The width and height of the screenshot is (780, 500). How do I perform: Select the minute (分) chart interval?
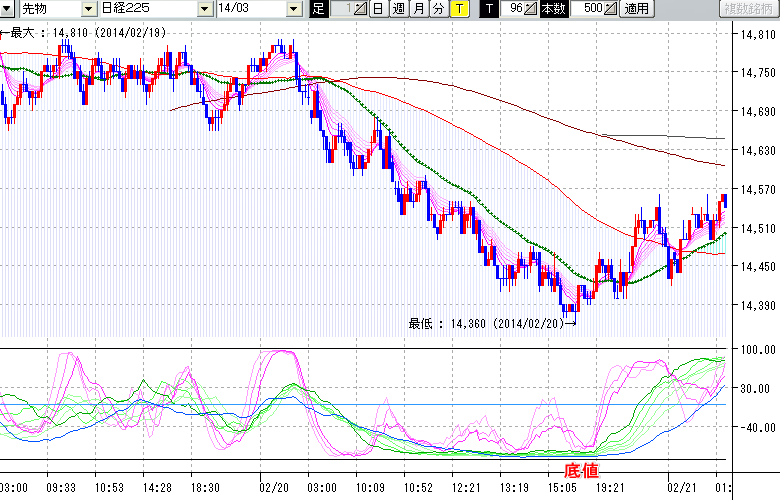439,9
